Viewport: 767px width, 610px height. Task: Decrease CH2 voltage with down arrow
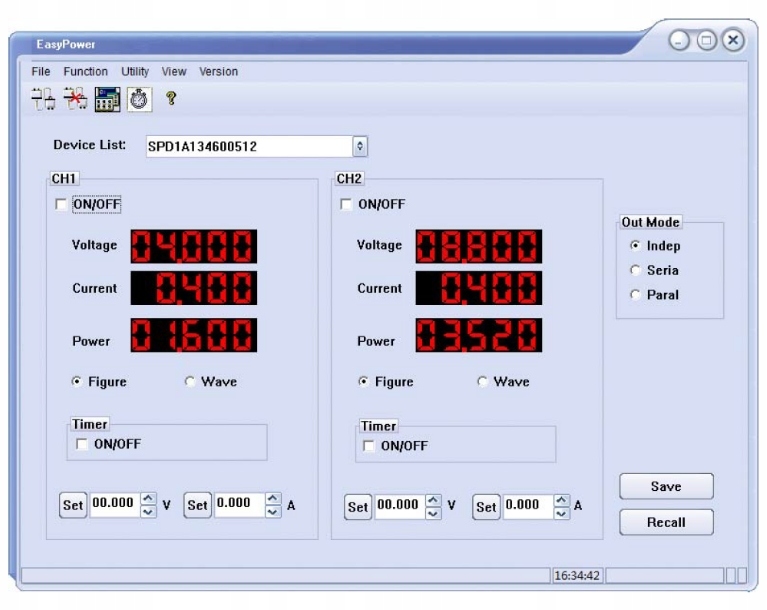433,514
